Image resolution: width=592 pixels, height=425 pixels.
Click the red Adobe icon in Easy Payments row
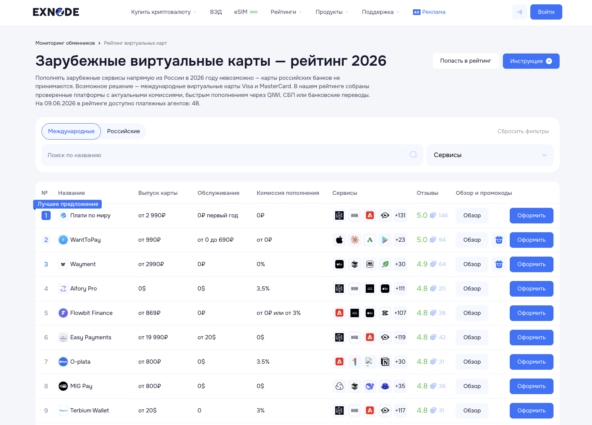pos(370,337)
